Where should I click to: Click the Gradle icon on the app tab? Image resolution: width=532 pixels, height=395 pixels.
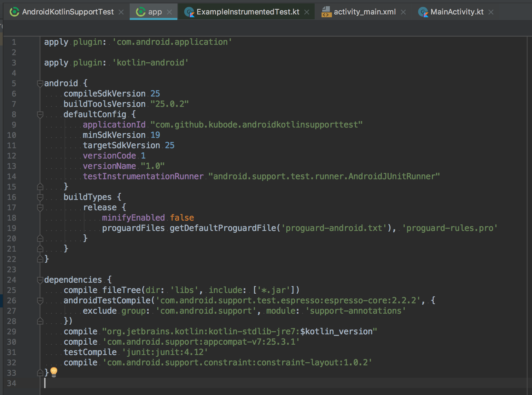click(141, 12)
